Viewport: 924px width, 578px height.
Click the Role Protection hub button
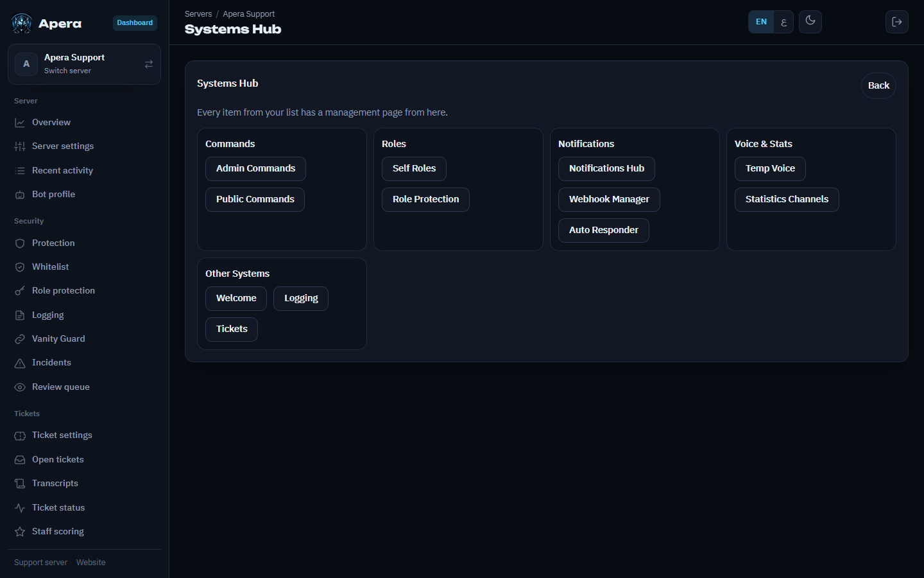(425, 200)
